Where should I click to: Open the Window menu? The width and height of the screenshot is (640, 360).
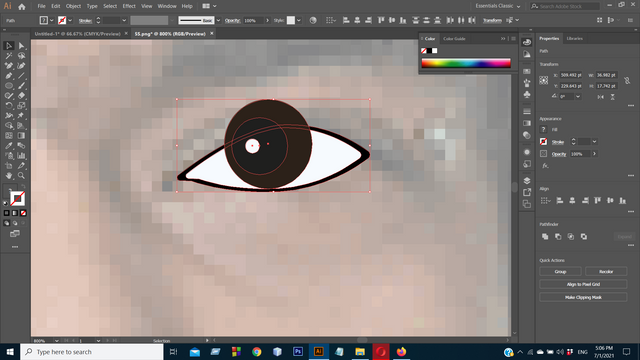click(x=167, y=6)
